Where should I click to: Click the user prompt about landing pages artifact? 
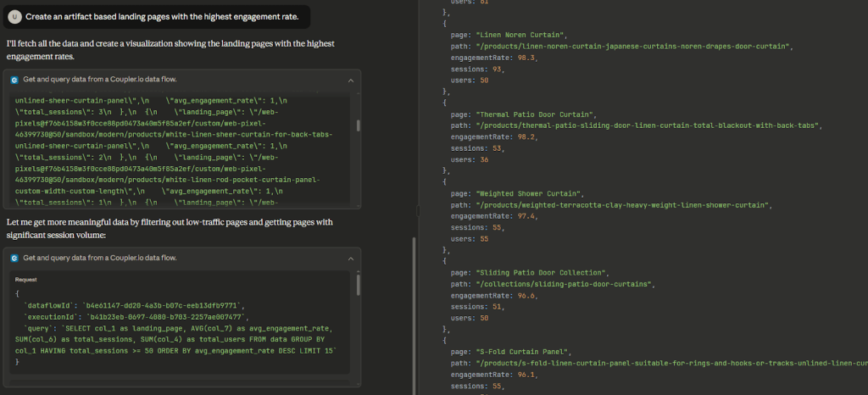162,17
